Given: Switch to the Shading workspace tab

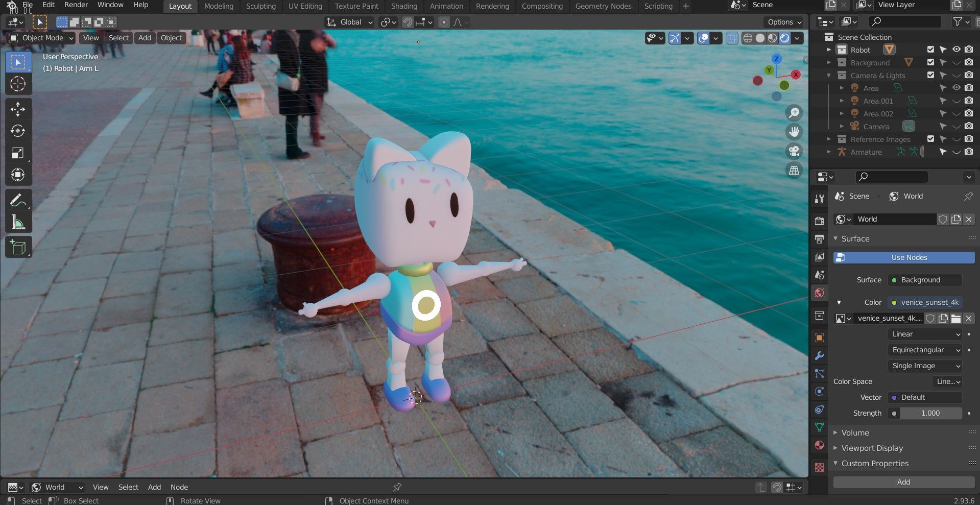Looking at the screenshot, I should coord(403,6).
